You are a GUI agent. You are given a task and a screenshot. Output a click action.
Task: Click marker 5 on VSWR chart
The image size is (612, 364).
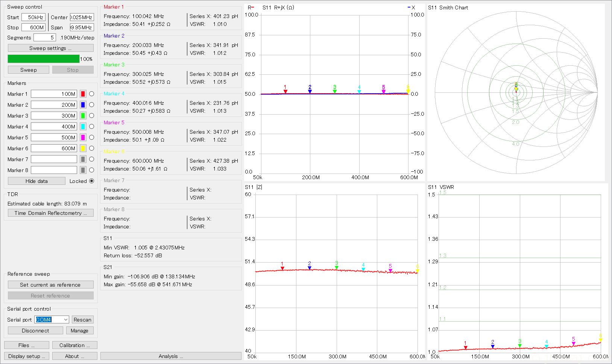pos(574,343)
